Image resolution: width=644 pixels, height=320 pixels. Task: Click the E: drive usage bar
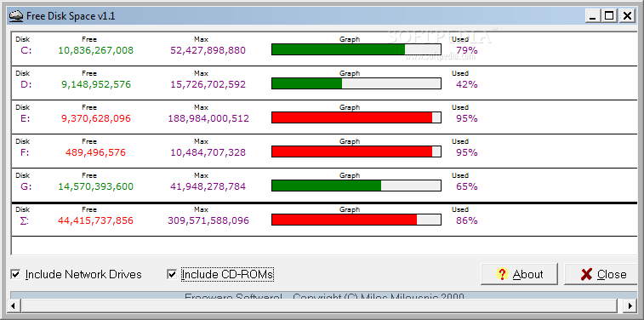pyautogui.click(x=356, y=117)
